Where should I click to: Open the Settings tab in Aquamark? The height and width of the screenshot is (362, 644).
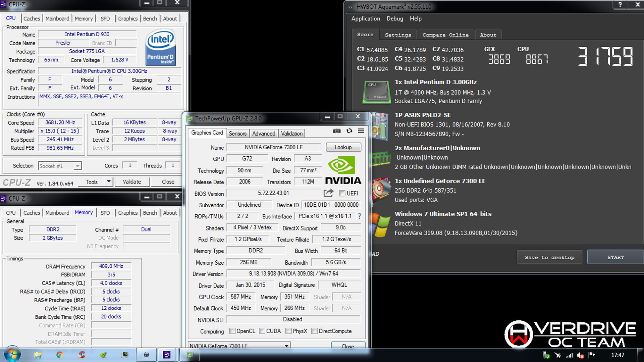tap(398, 35)
